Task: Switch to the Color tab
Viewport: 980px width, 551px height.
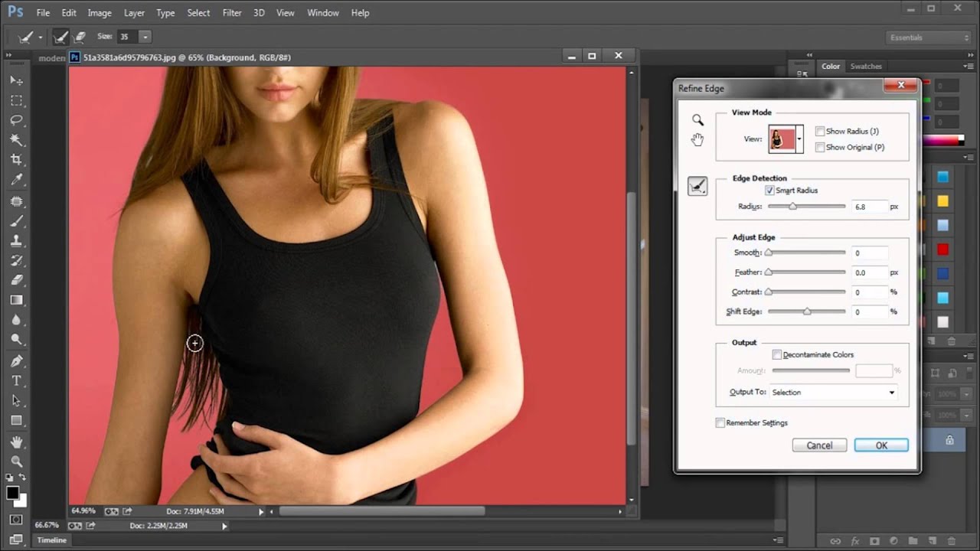Action: pyautogui.click(x=831, y=67)
